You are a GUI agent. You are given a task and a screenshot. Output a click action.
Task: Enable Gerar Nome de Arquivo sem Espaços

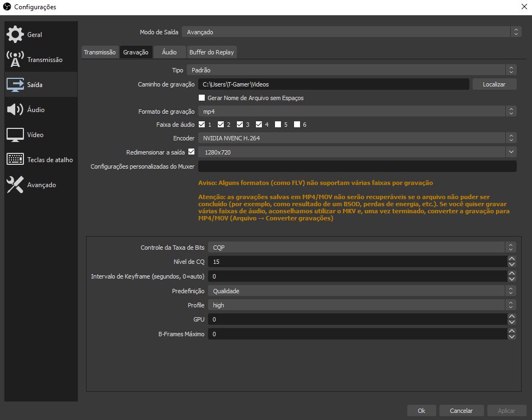[x=202, y=98]
